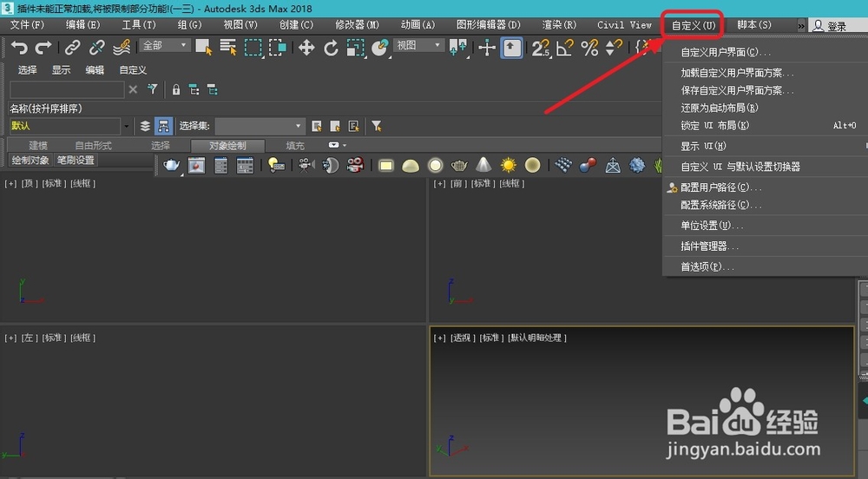Image resolution: width=868 pixels, height=479 pixels.
Task: Toggle the scene explorer lock icon
Action: pos(176,89)
